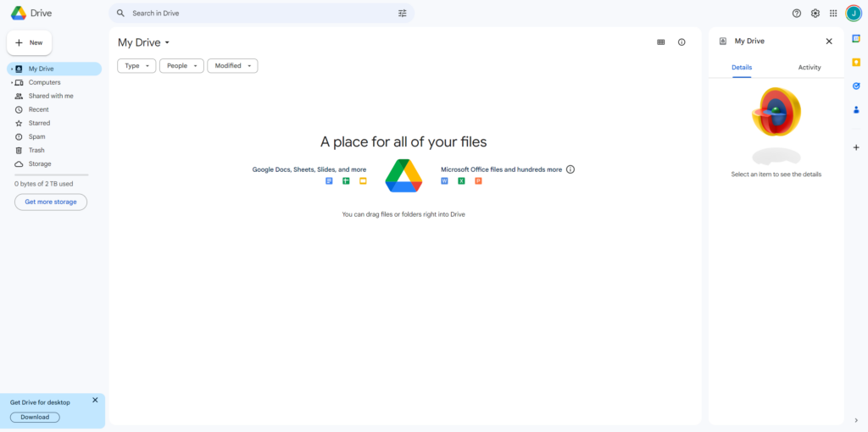Click the Google Drive logo

pyautogui.click(x=19, y=13)
